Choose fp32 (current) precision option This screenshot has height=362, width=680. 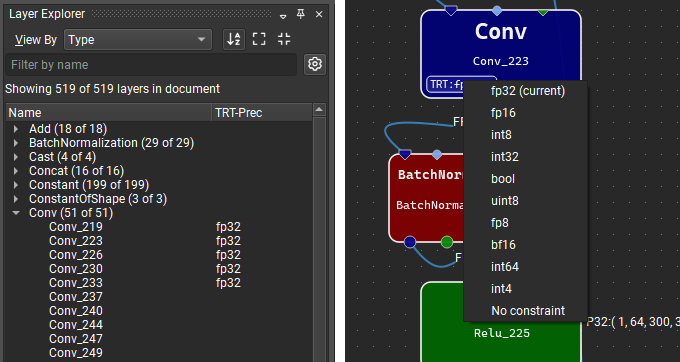526,91
